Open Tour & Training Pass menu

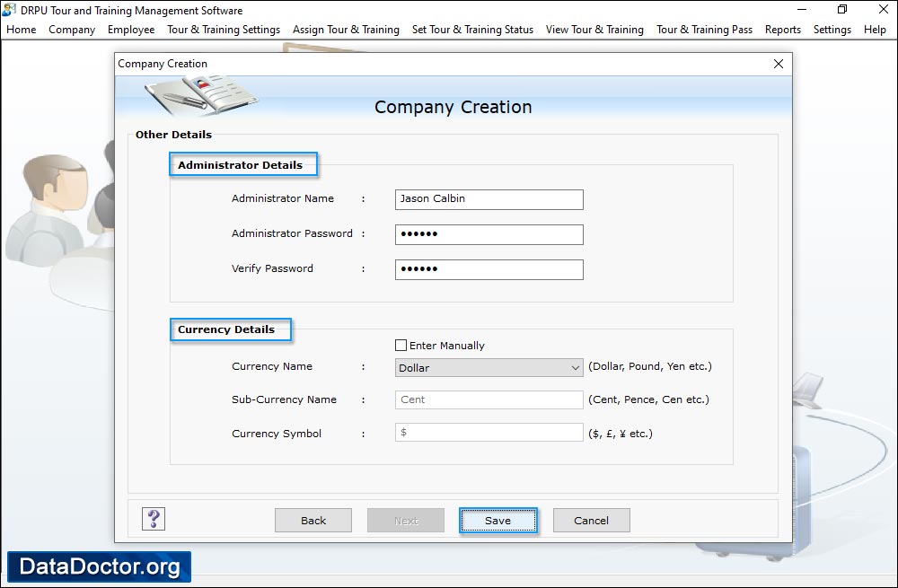pyautogui.click(x=704, y=30)
